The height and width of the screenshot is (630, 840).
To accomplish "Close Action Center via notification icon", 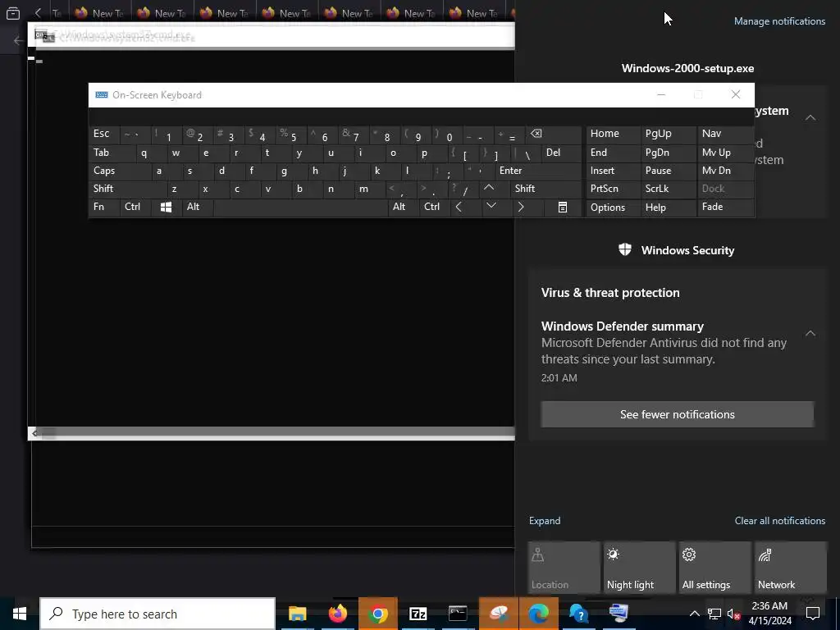I will (x=813, y=614).
